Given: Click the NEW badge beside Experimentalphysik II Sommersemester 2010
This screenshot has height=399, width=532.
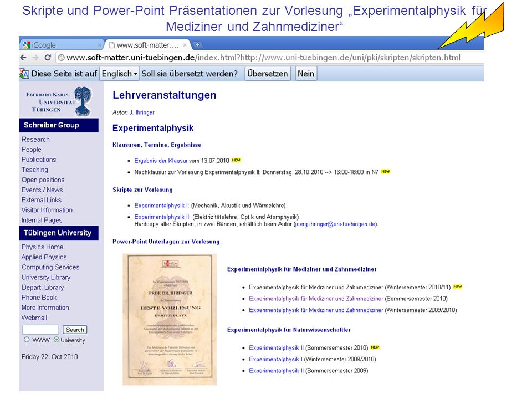Looking at the screenshot, I should click(375, 347).
